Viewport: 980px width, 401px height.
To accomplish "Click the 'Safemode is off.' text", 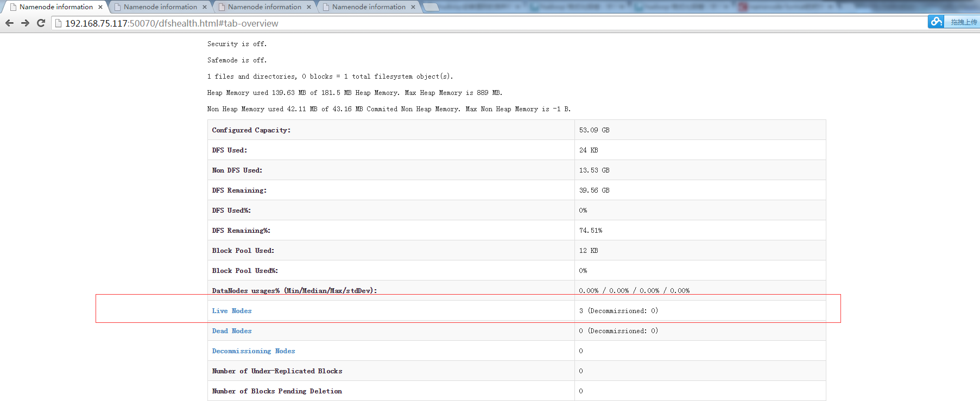I will pos(237,60).
